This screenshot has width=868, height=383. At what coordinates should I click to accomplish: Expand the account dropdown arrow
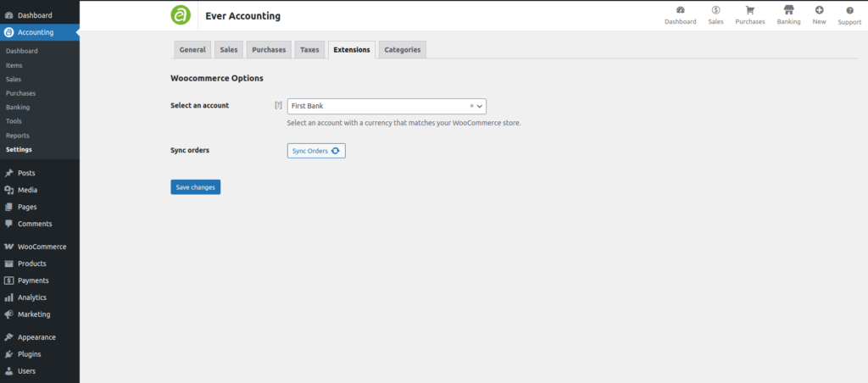pyautogui.click(x=480, y=106)
